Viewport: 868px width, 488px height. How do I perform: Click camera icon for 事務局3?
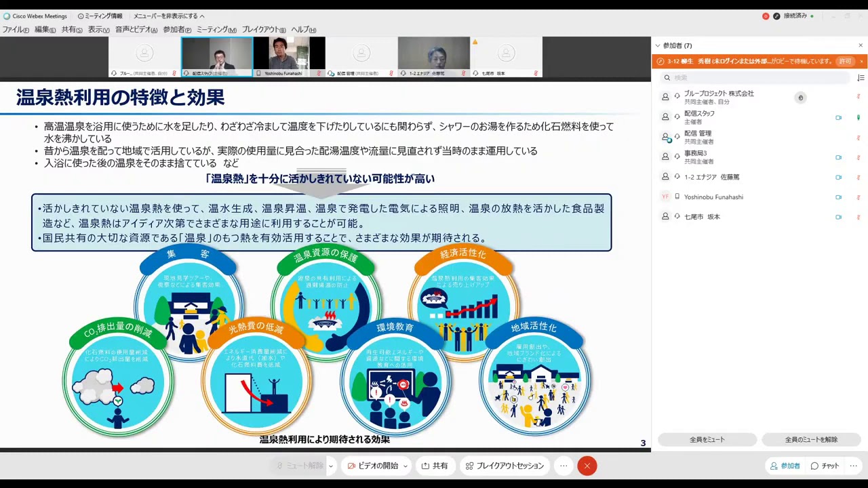tap(839, 157)
